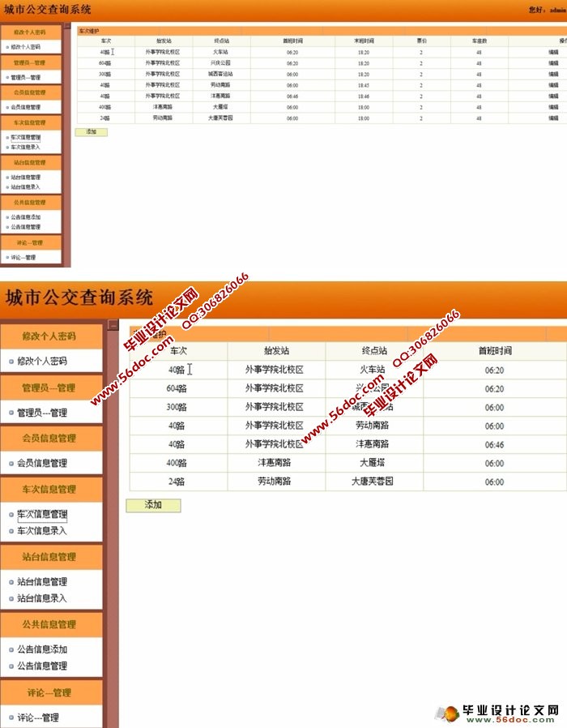Open 车次信息管理 in the enlarged sidebar

point(42,514)
